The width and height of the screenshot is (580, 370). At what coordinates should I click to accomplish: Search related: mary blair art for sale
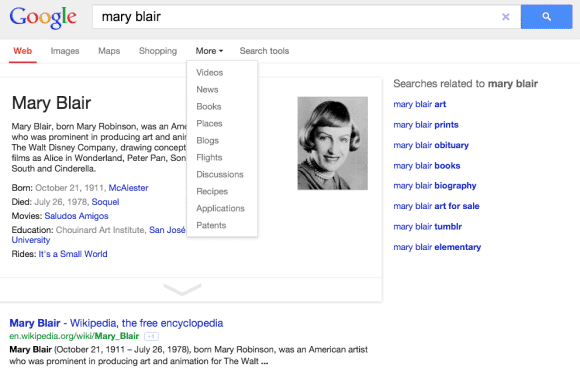point(436,206)
